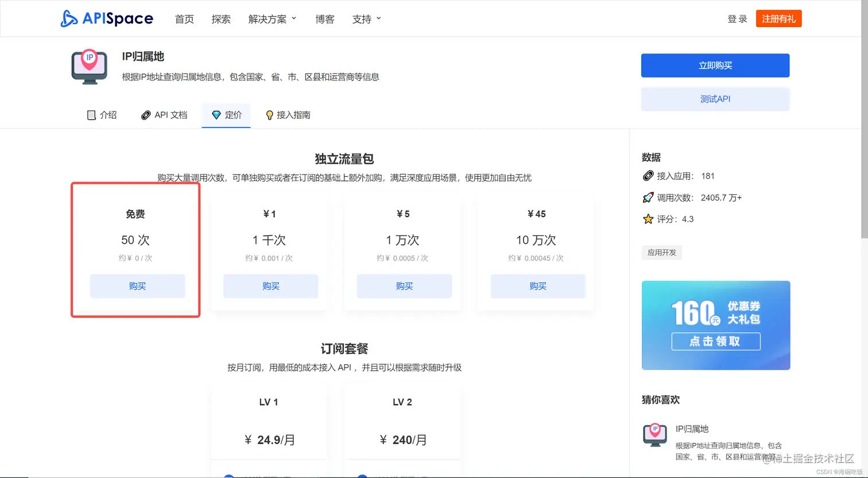Click 购买 under the 免费 50次 plan
The image size is (868, 478).
point(137,286)
